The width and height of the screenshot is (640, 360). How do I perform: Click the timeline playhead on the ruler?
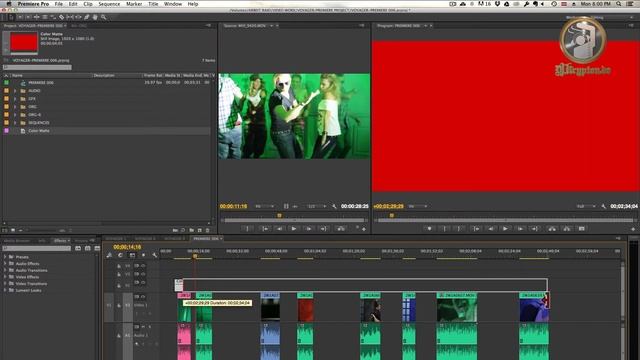[x=195, y=256]
